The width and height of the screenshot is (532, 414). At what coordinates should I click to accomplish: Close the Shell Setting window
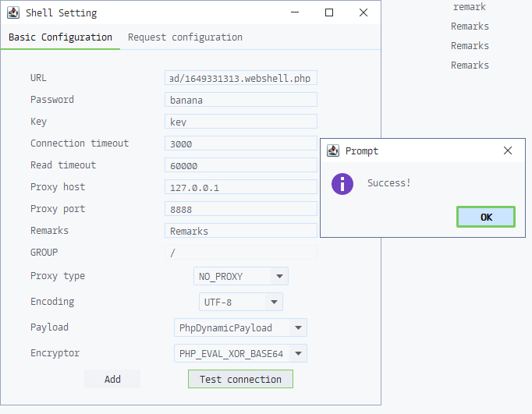[x=364, y=12]
